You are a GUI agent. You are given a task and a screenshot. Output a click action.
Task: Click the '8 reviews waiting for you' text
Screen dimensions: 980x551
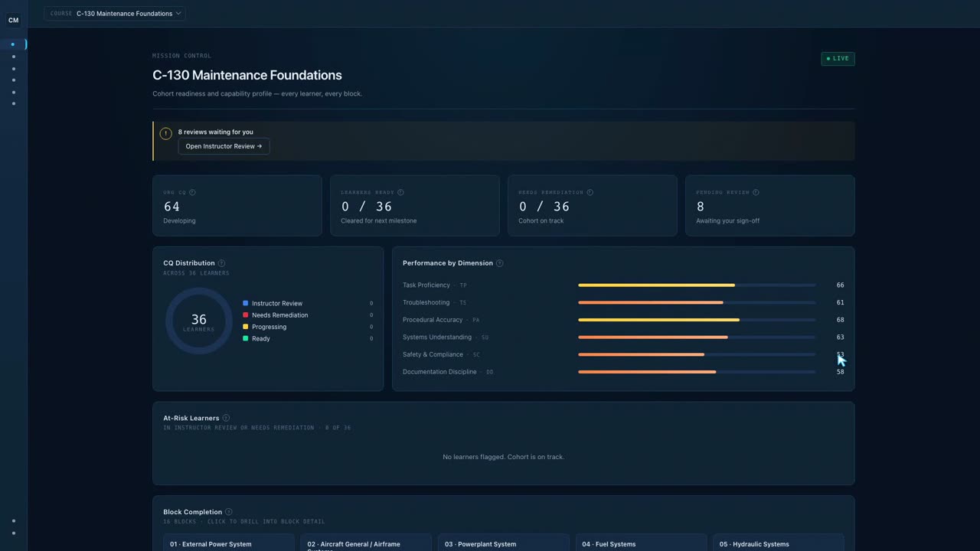(x=216, y=132)
